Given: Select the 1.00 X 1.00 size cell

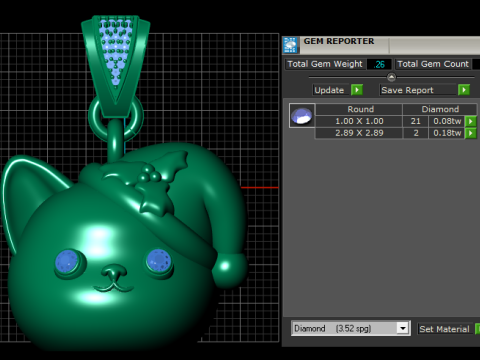Looking at the screenshot, I should 359,121.
